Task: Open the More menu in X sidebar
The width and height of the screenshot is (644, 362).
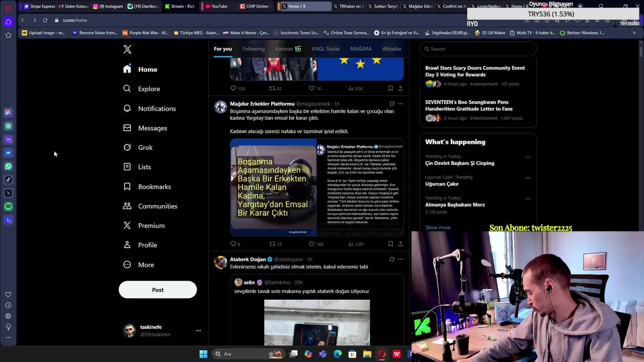Action: (x=138, y=265)
